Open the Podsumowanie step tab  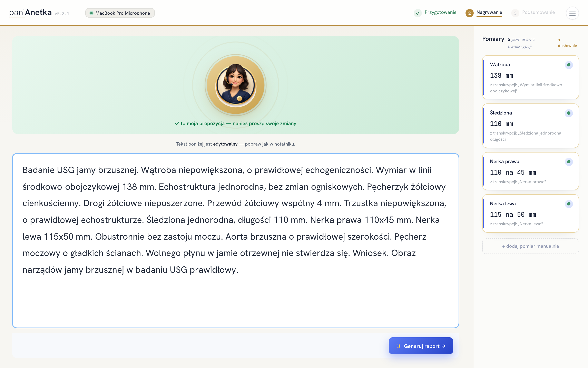pos(538,12)
